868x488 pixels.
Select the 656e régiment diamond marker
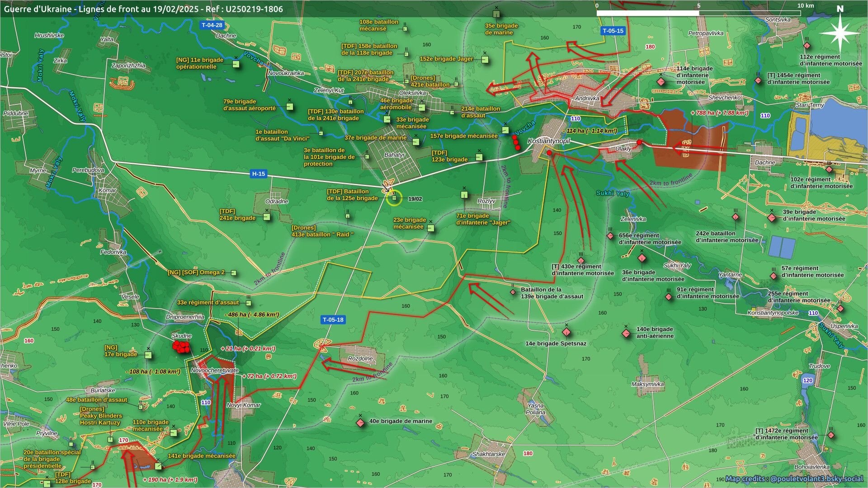coord(610,236)
